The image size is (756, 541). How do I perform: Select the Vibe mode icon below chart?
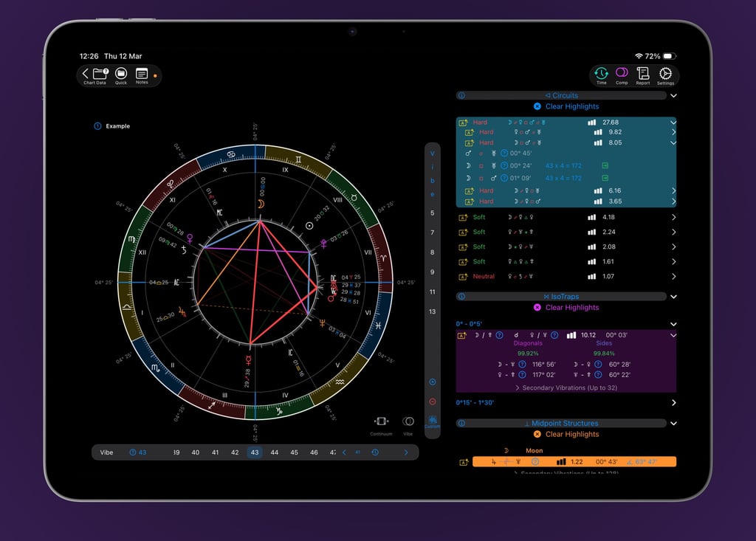(x=408, y=421)
